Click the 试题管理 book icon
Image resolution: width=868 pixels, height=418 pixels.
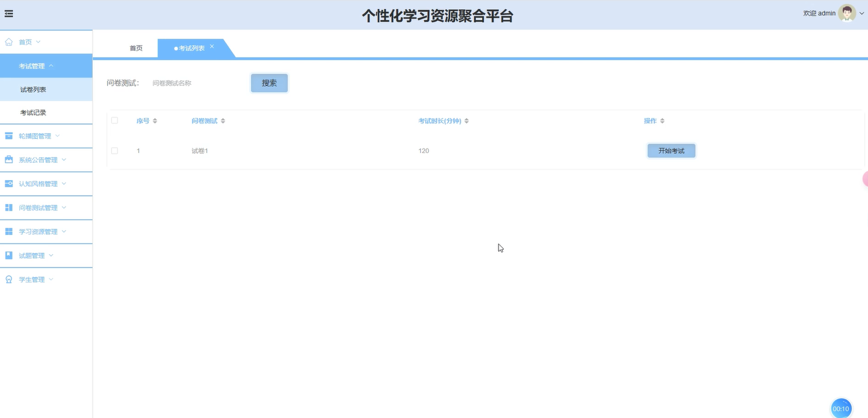click(8, 255)
